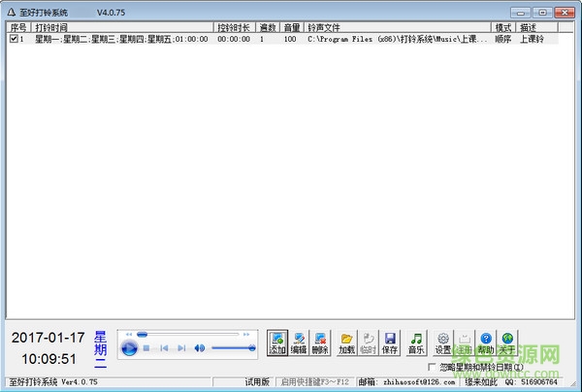Screen dimensions: 582x392
Task: Click the 注册 (Register) toolbar button
Action: click(464, 343)
